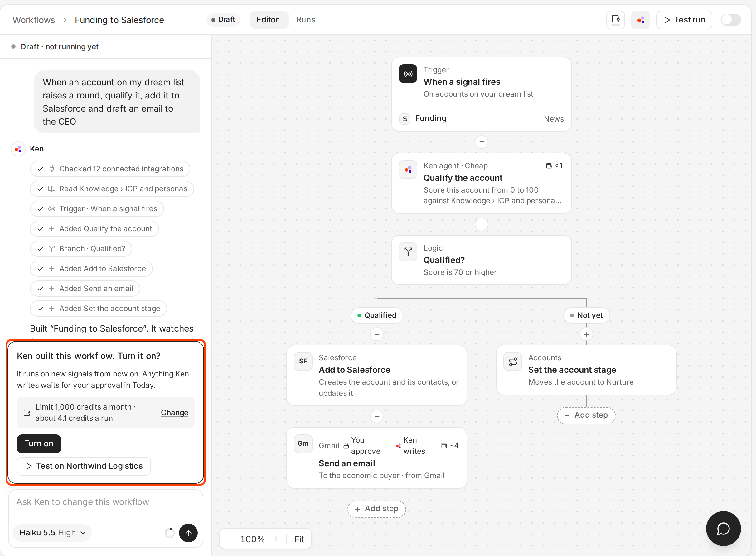Viewport: 756px width, 556px height.
Task: Open the credits wallet icon in header
Action: pyautogui.click(x=615, y=20)
